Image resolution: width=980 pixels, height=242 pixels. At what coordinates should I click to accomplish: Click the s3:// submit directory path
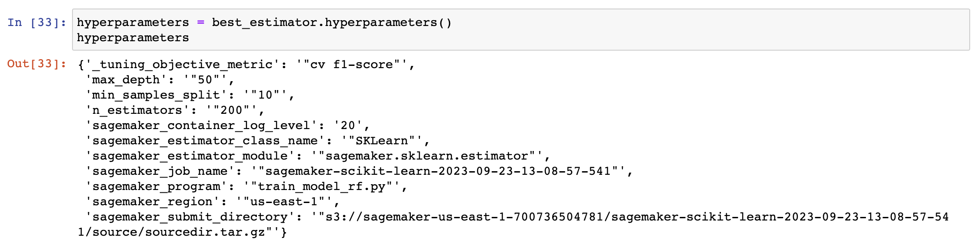(513, 225)
